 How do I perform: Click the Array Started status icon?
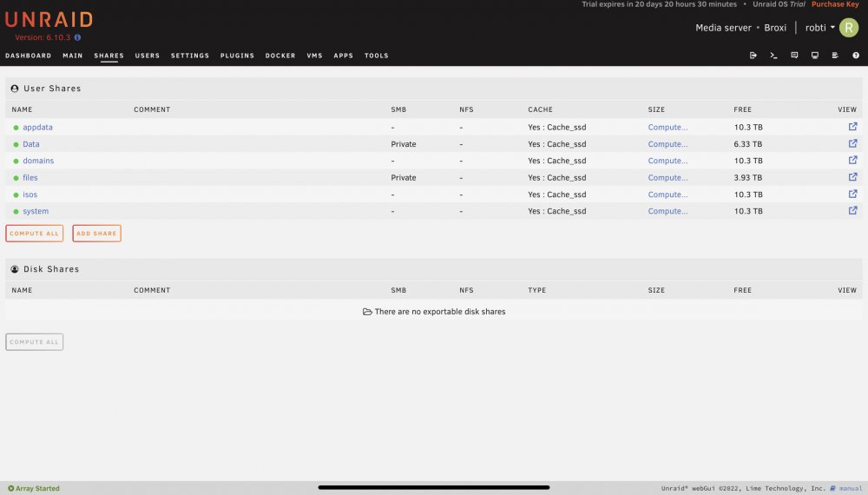(10, 488)
